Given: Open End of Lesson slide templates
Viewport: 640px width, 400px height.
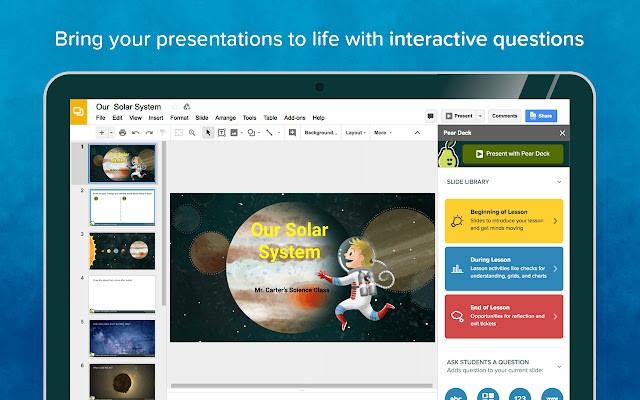Looking at the screenshot, I should coord(503,316).
